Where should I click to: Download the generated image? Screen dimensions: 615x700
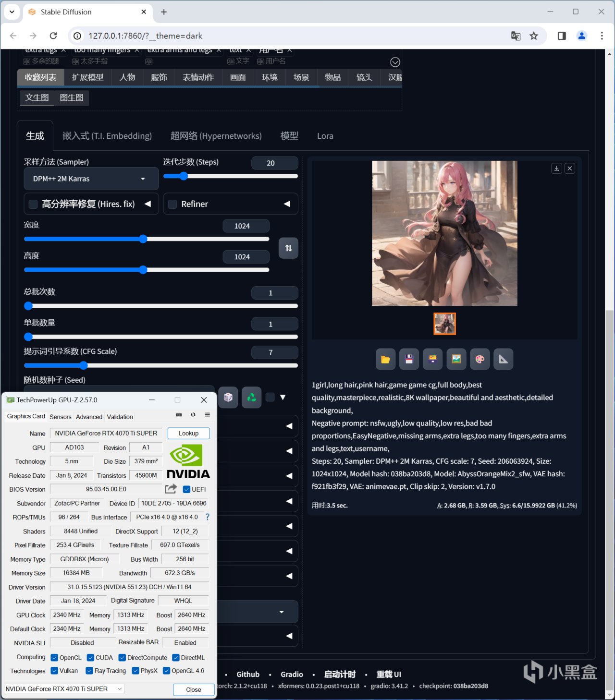557,169
